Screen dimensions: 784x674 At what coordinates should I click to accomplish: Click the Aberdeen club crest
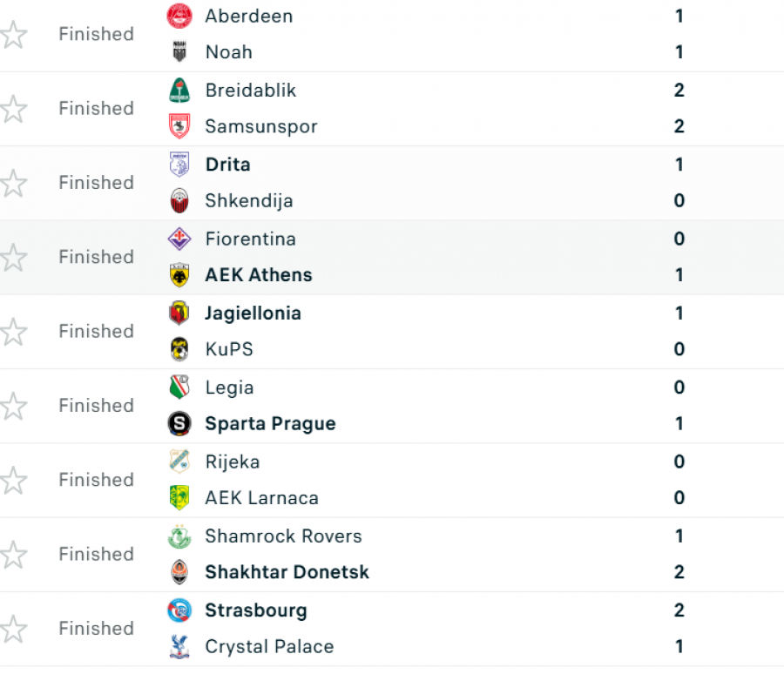pos(179,16)
